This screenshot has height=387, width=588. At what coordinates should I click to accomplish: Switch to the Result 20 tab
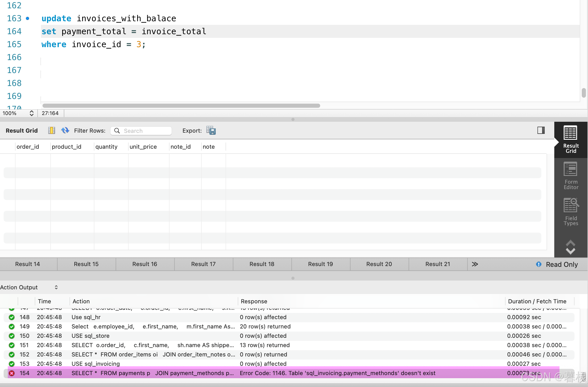[379, 264]
